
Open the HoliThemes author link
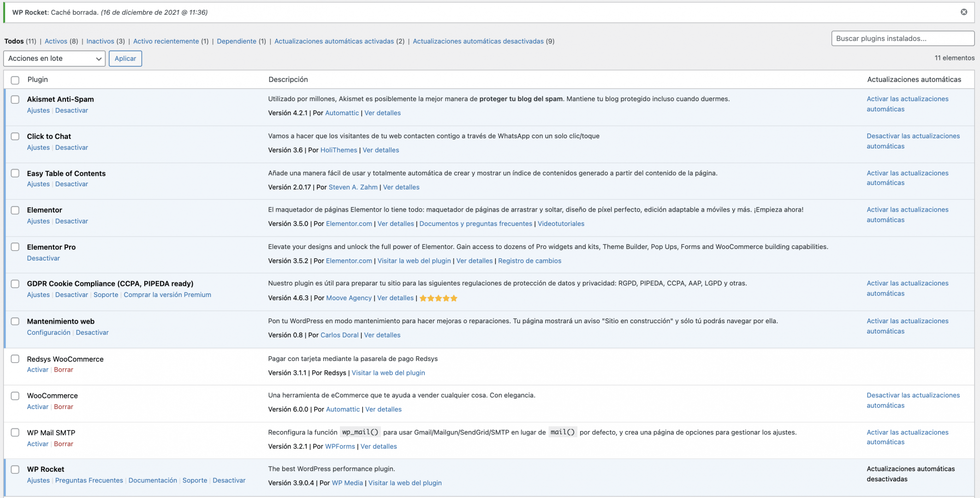339,150
